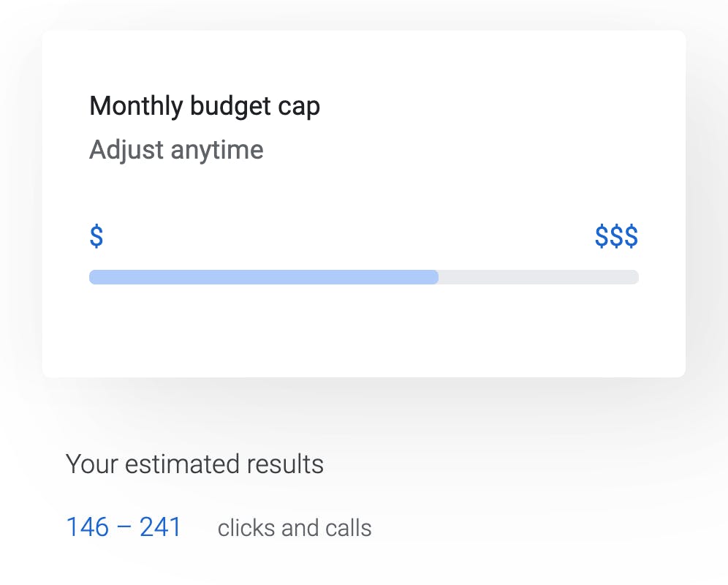Image resolution: width=728 pixels, height=585 pixels.
Task: Click the filled blue part of budget slider
Action: (x=263, y=277)
